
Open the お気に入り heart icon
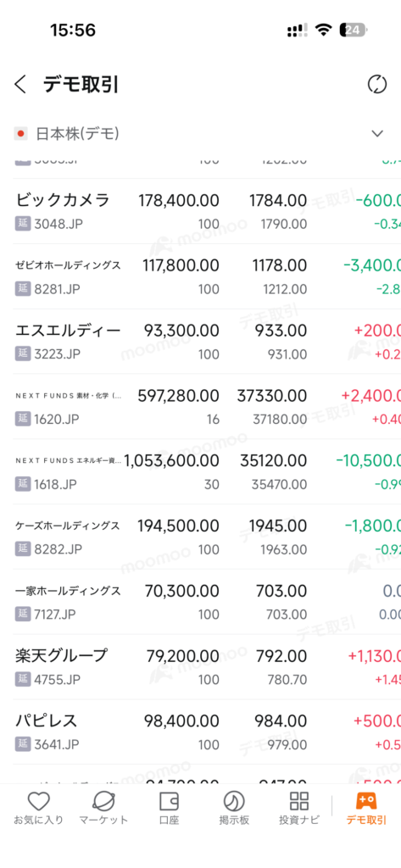point(38,800)
